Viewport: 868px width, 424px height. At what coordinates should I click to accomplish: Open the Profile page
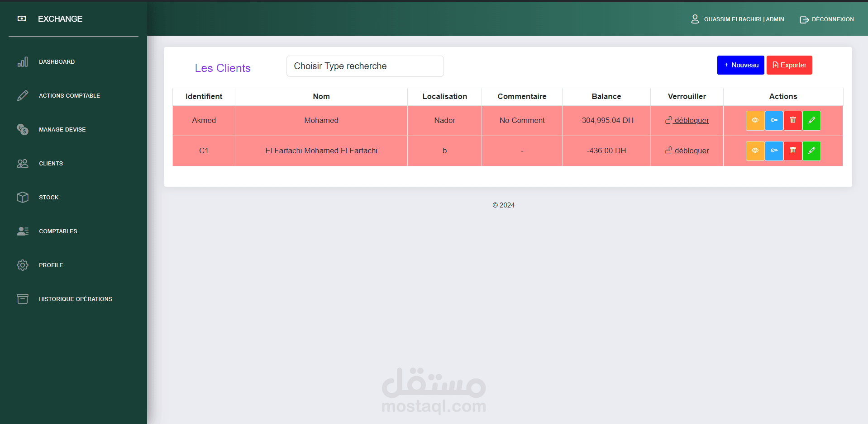click(51, 265)
